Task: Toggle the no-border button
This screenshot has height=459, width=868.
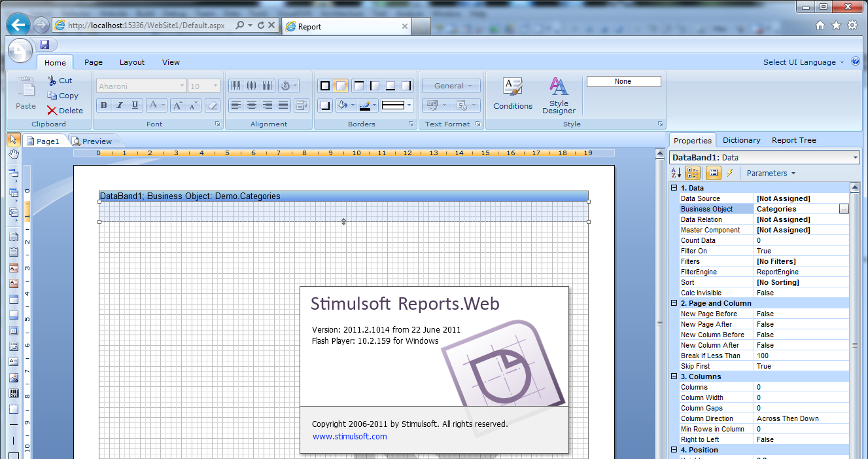Action: 341,86
